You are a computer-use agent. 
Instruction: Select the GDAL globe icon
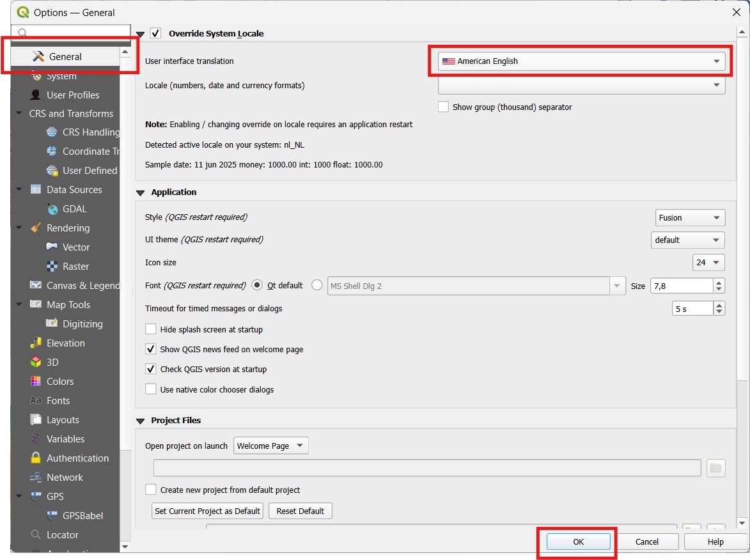[x=52, y=209]
